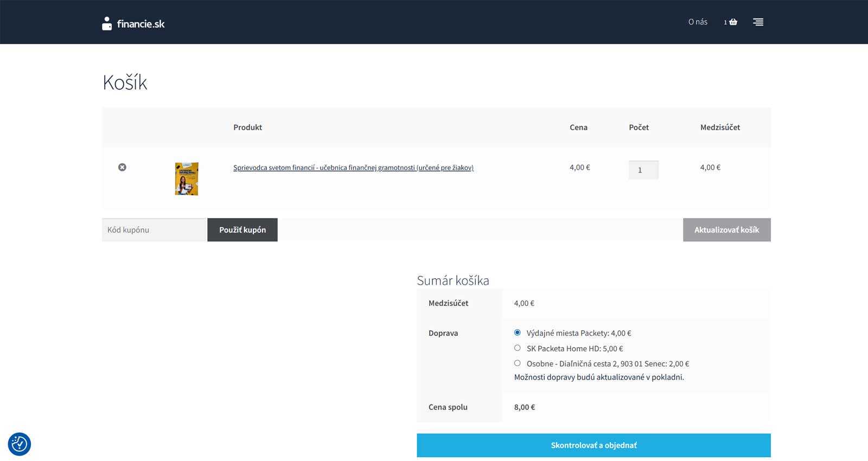Choose Osobne pickup in Senec option
The height and width of the screenshot is (461, 868).
[x=517, y=363]
